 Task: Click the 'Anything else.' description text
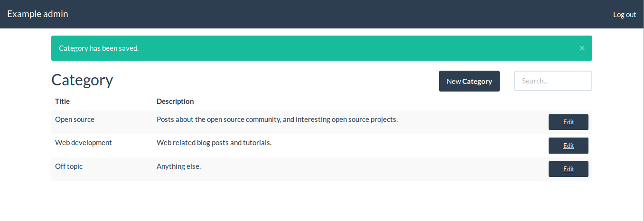179,166
